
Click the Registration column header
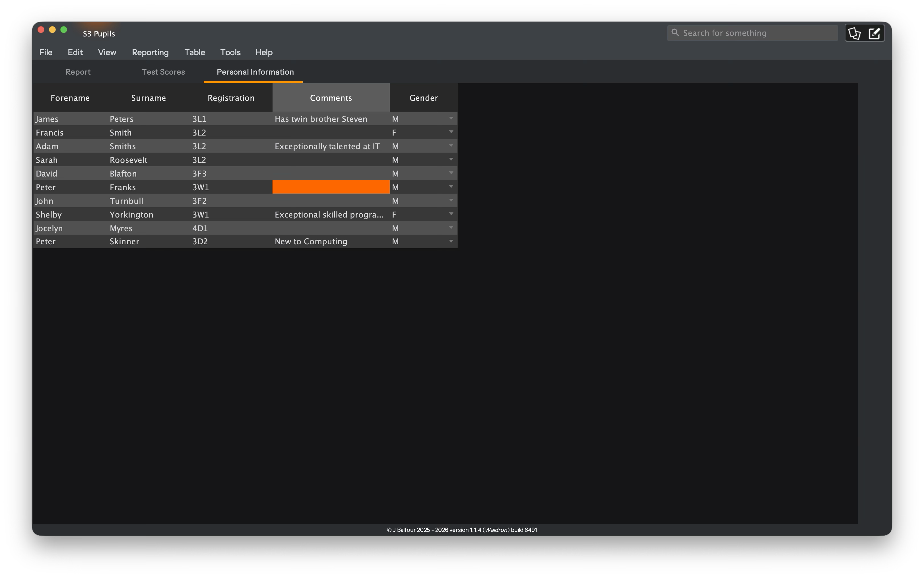231,98
